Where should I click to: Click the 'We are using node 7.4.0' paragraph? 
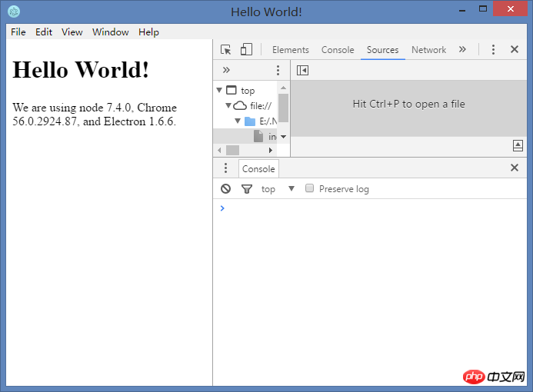tap(95, 115)
